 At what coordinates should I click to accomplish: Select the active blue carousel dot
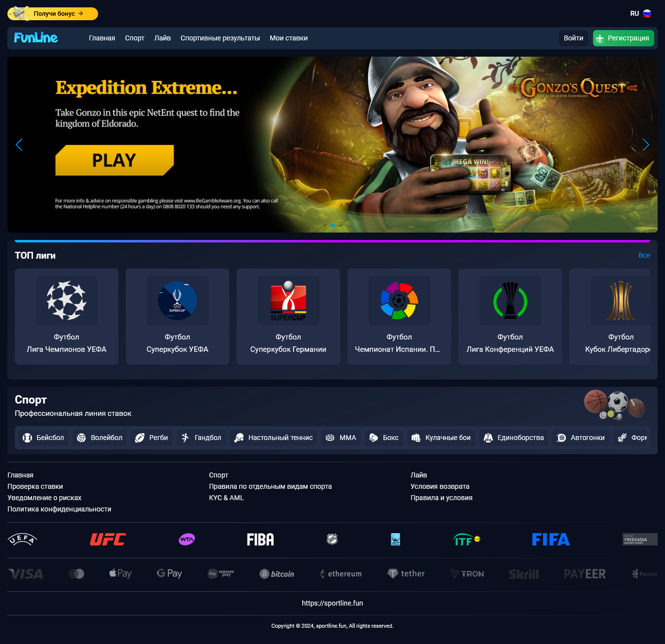pos(333,226)
